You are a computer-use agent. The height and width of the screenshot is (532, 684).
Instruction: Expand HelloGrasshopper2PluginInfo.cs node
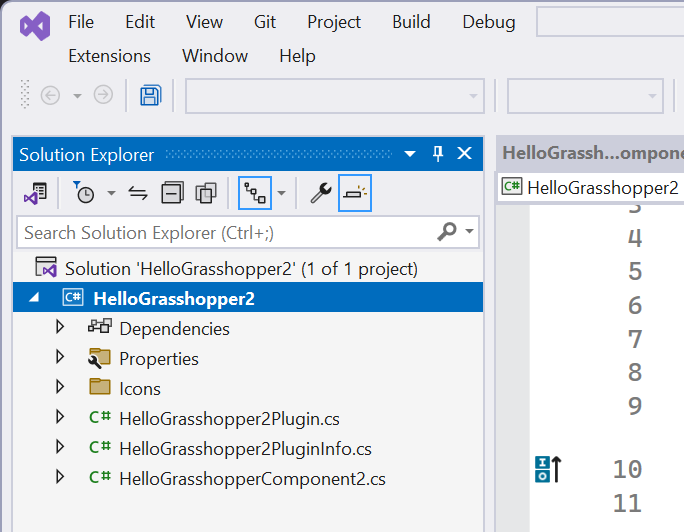(x=60, y=447)
